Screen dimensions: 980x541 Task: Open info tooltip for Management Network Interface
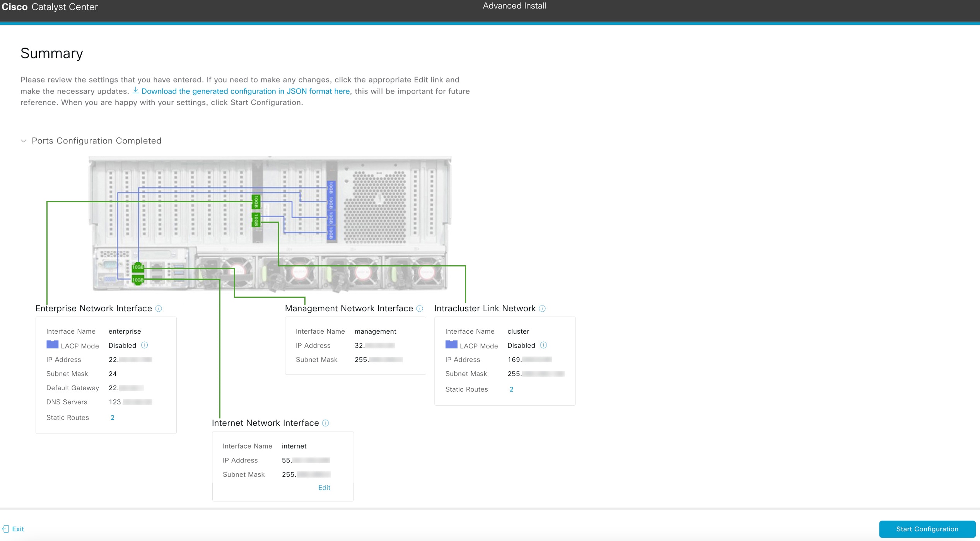point(420,308)
